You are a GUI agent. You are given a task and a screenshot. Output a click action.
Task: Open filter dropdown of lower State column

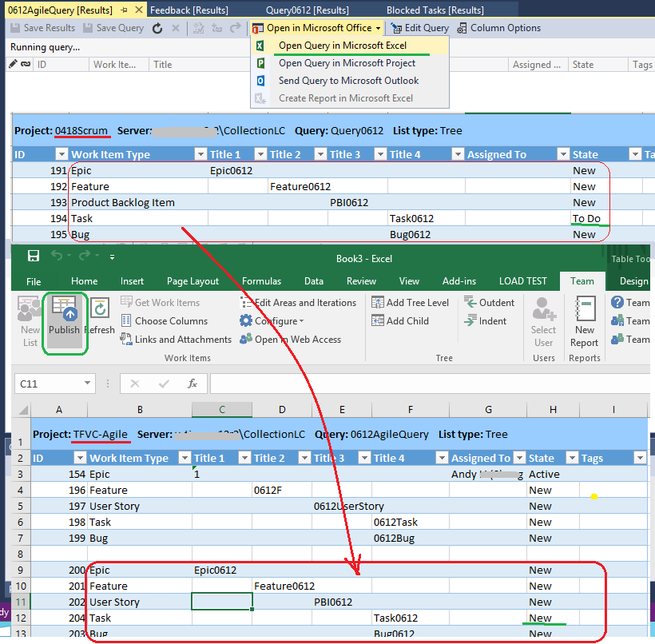pyautogui.click(x=571, y=459)
